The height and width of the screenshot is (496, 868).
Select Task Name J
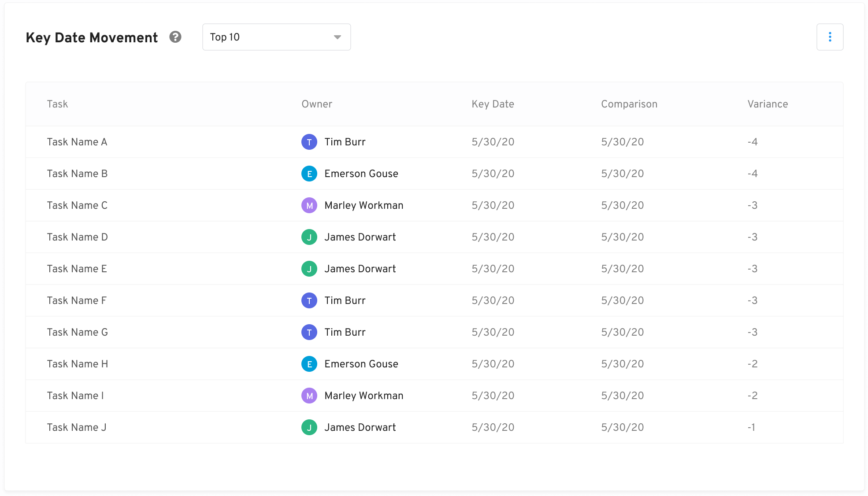tap(76, 427)
